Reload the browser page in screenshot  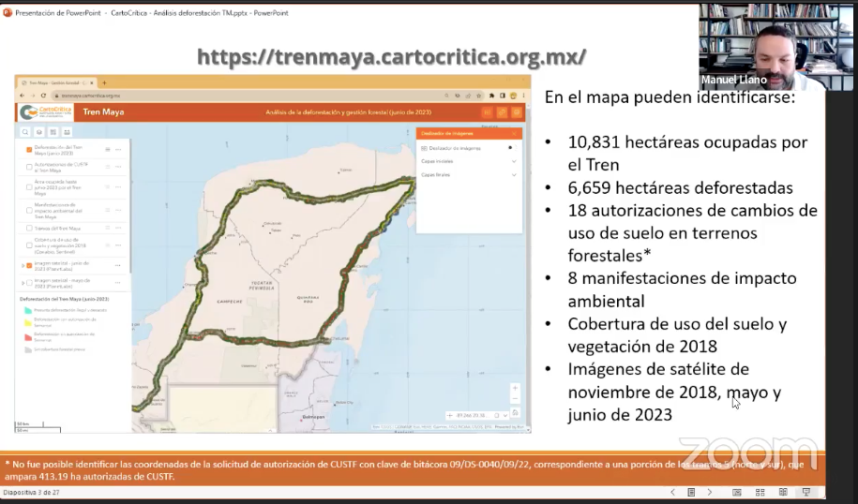44,96
